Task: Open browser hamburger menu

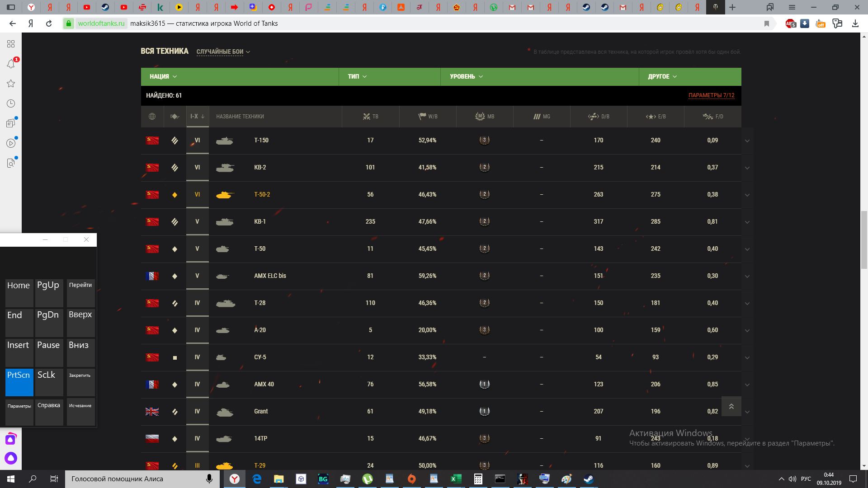Action: [792, 7]
